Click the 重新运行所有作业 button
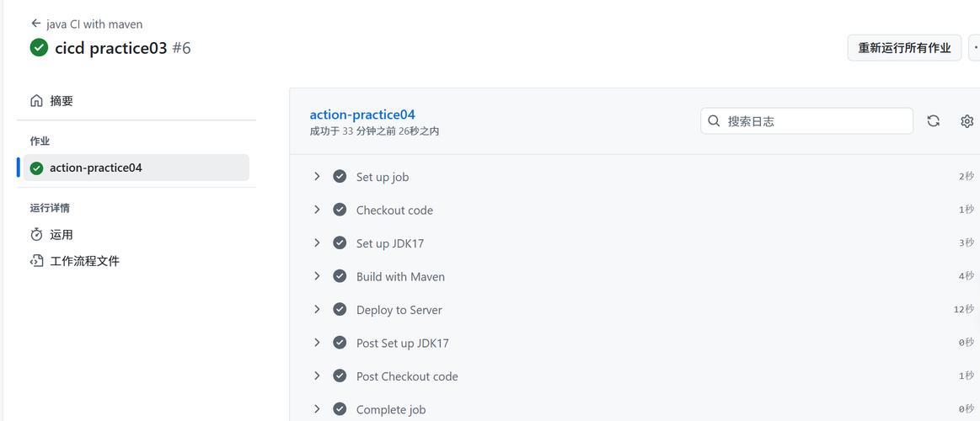 coord(904,48)
